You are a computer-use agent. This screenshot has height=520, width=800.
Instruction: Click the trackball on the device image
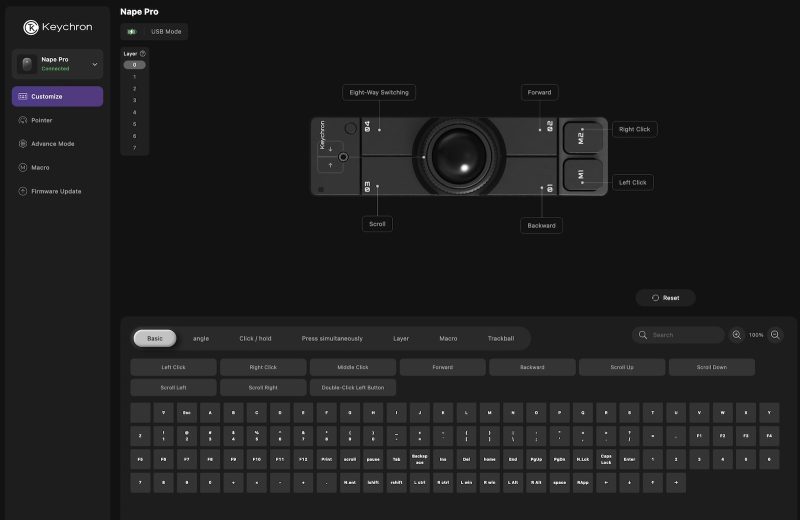point(459,156)
